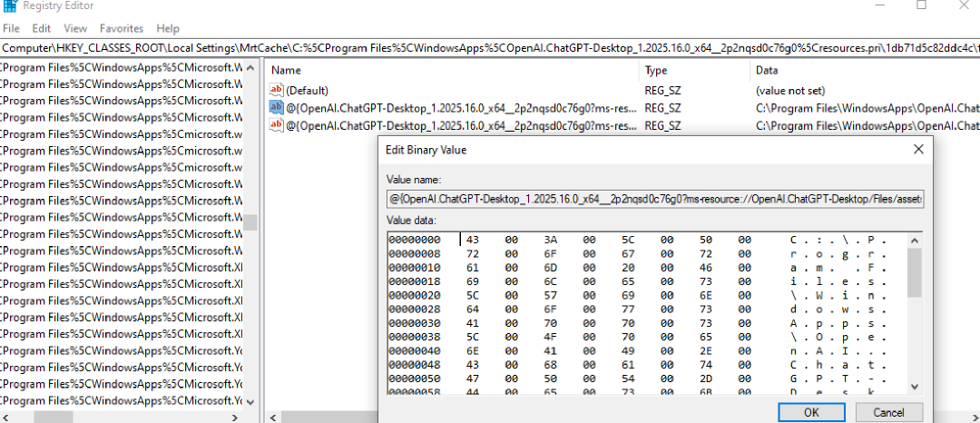Click the (Default) value name
980x423 pixels.
(307, 90)
